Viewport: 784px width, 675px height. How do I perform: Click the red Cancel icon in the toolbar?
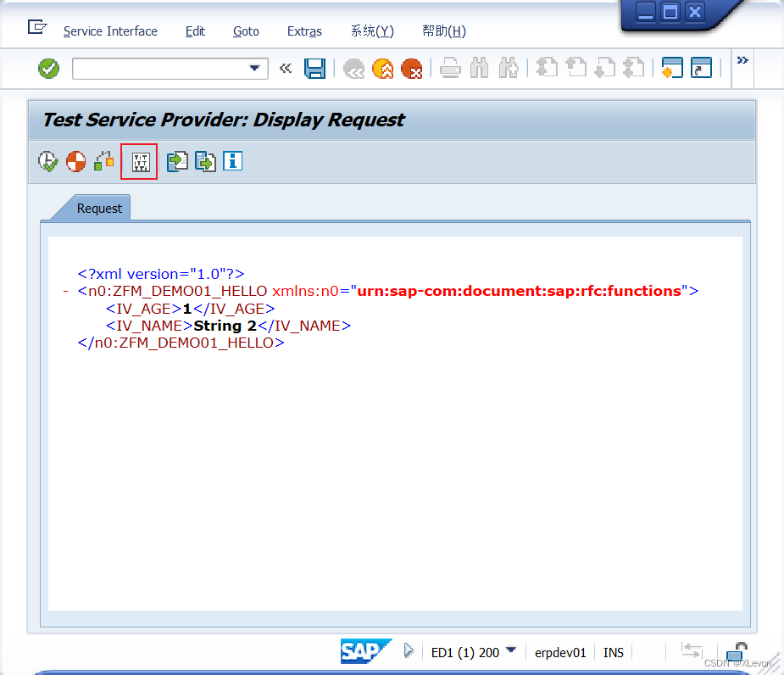tap(412, 69)
